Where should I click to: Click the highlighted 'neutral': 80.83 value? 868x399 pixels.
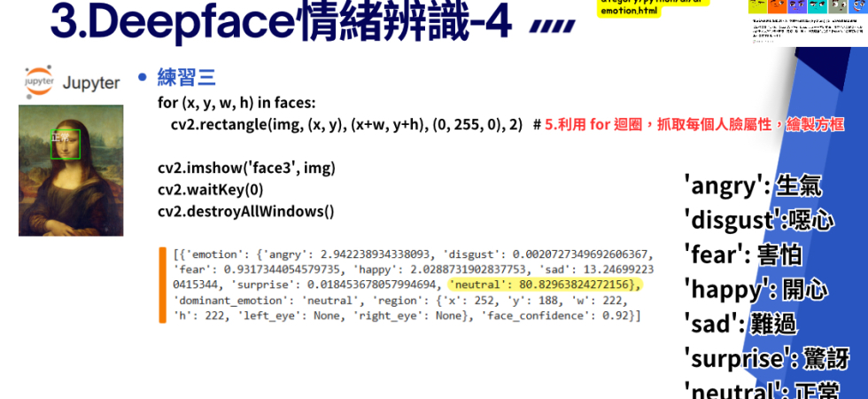coord(544,285)
